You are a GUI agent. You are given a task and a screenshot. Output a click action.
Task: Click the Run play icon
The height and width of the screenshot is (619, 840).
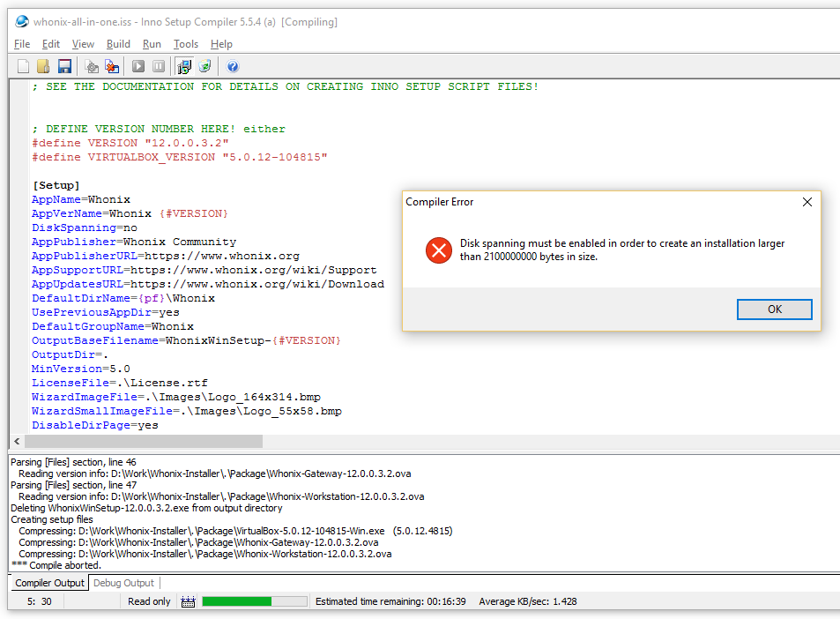pyautogui.click(x=138, y=66)
